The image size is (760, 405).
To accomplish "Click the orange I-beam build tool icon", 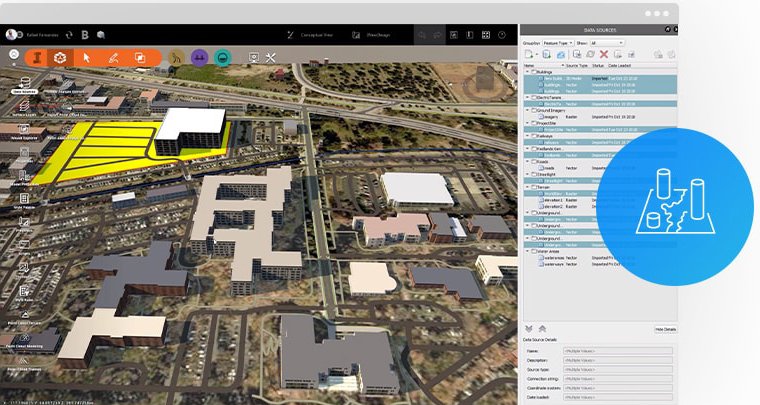I will 36,58.
